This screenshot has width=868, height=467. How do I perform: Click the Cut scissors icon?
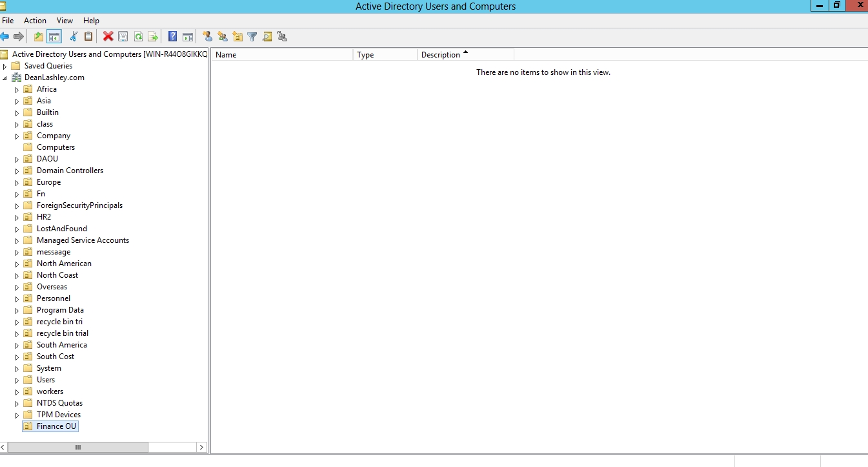(74, 37)
